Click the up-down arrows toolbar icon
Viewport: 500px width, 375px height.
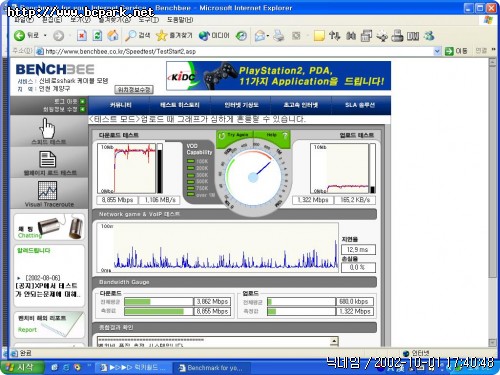[x=334, y=35]
